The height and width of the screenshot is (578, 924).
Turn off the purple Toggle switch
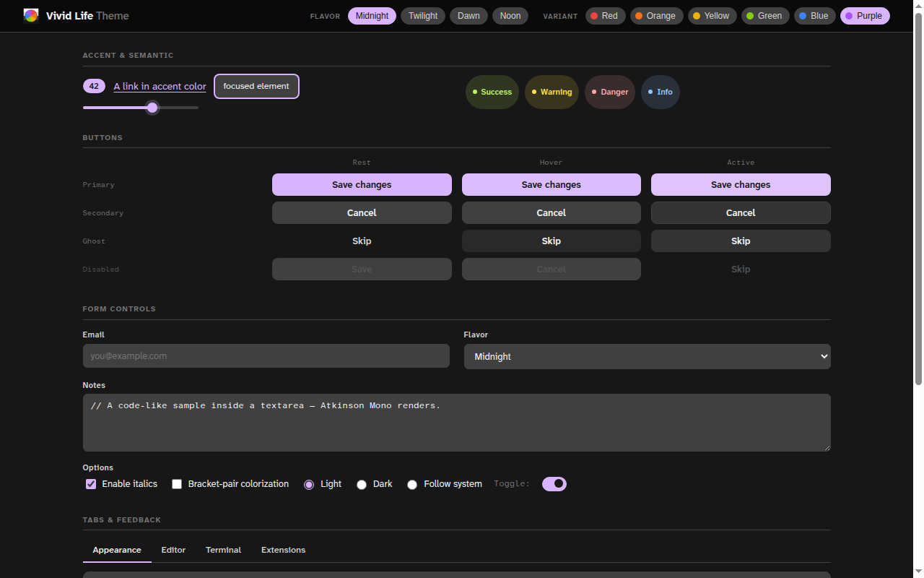tap(554, 483)
